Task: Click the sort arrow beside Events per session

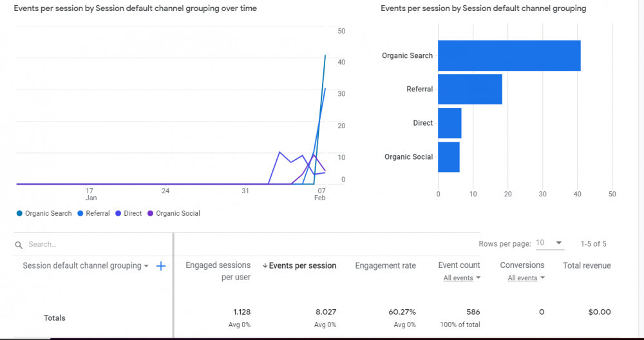Action: click(x=265, y=265)
